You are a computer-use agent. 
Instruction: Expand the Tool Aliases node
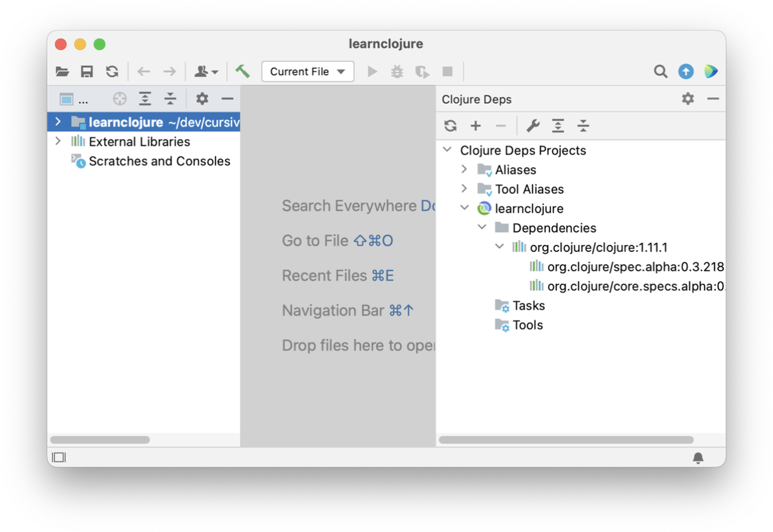pos(465,189)
